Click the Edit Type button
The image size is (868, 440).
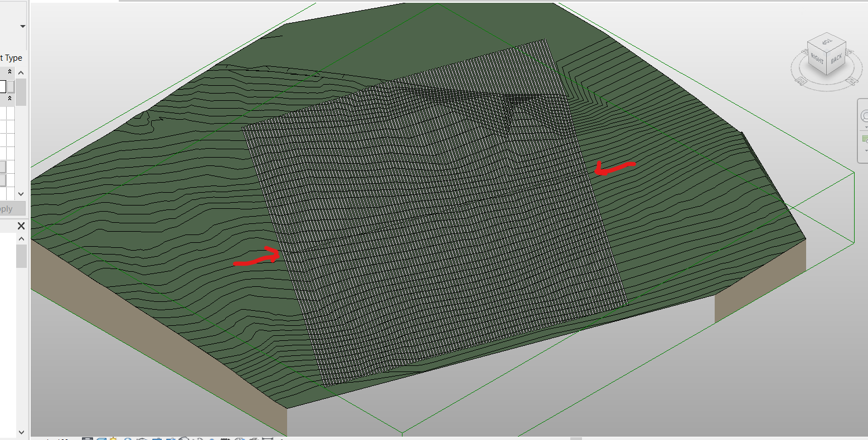11,57
